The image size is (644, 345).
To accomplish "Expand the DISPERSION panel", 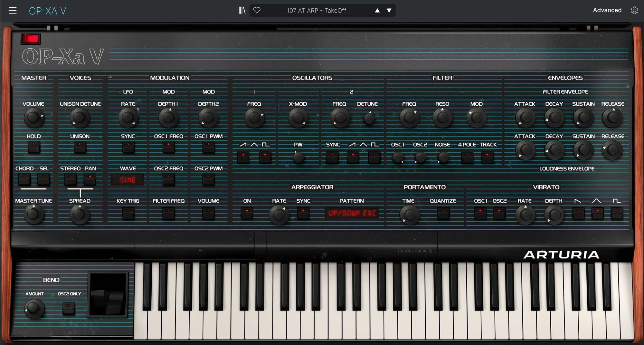I will [x=414, y=251].
